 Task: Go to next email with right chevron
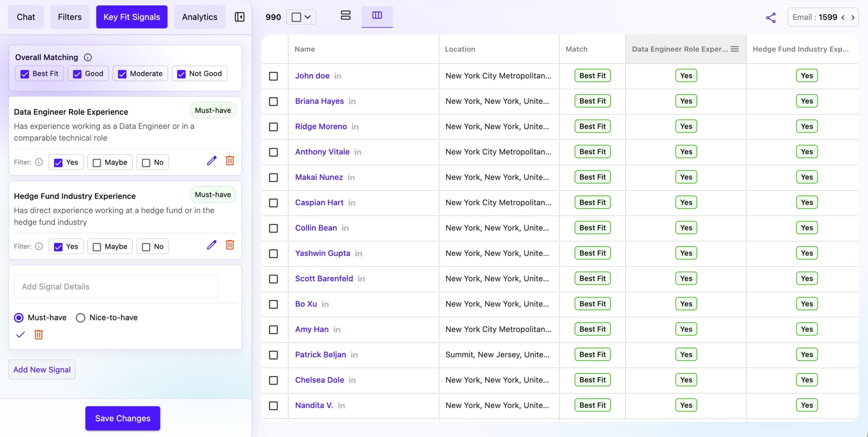(x=853, y=17)
